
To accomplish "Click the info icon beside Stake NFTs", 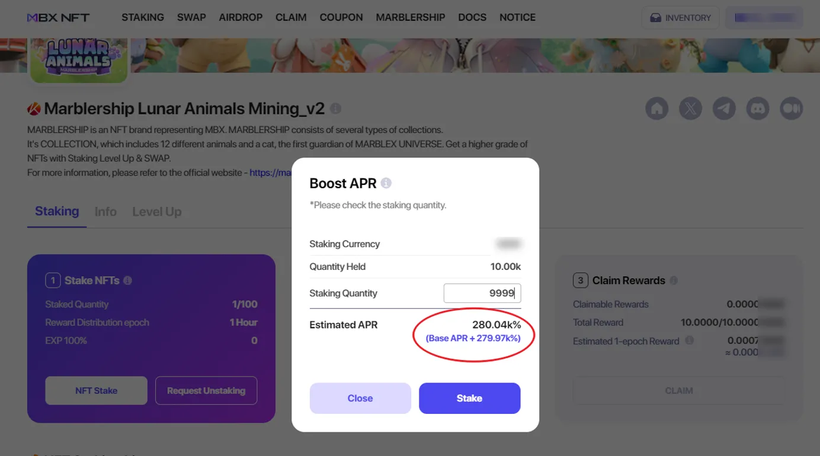I will click(128, 281).
